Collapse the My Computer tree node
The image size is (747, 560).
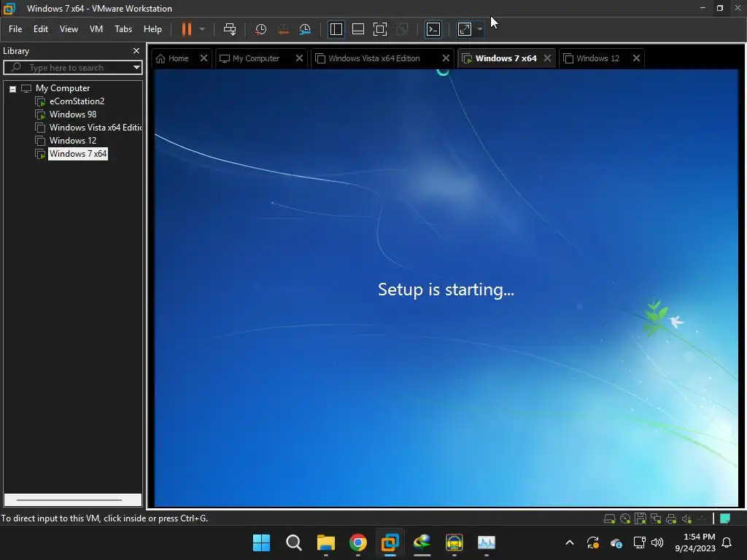tap(13, 89)
